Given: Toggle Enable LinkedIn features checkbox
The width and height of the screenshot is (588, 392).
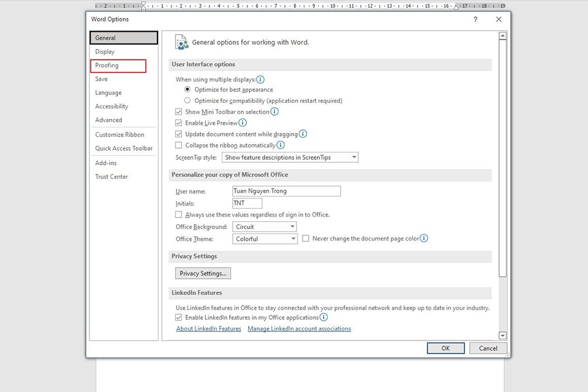Looking at the screenshot, I should [x=178, y=317].
